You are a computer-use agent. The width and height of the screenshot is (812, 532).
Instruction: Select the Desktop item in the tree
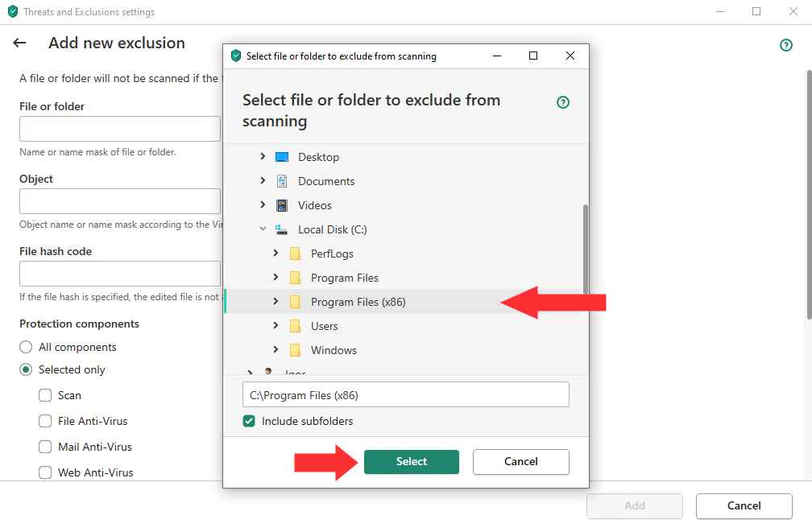(318, 157)
